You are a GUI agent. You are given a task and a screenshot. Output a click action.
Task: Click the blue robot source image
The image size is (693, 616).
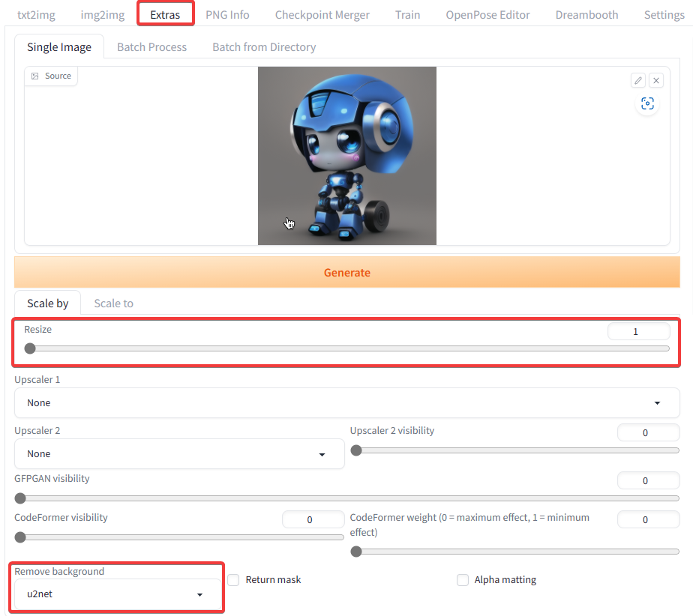pyautogui.click(x=347, y=156)
